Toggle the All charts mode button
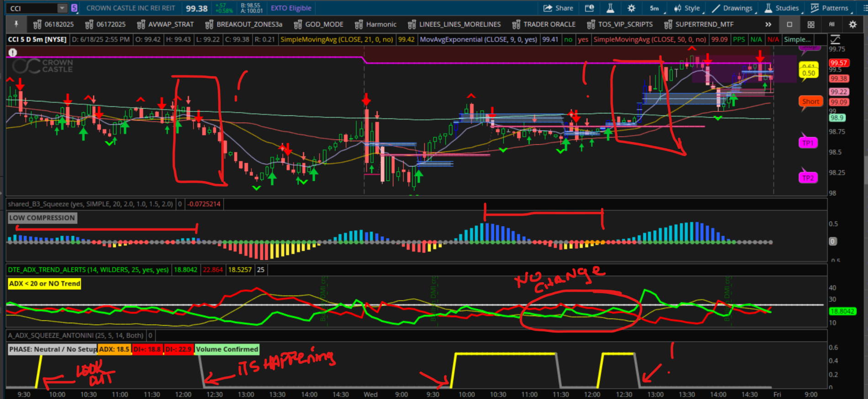868x399 pixels. point(831,24)
